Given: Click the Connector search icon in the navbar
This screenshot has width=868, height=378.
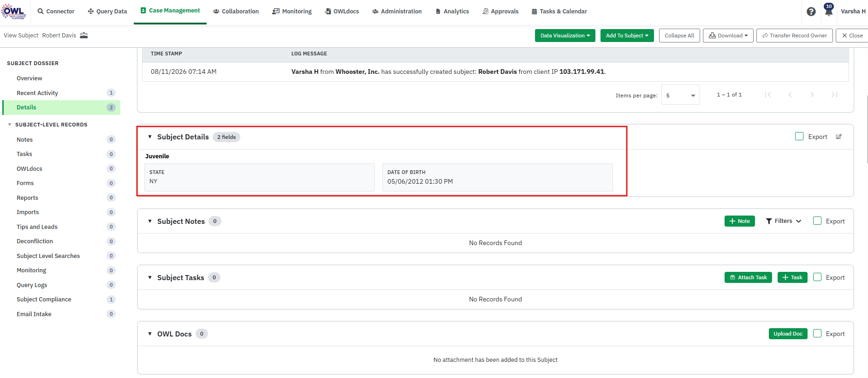Looking at the screenshot, I should [41, 11].
